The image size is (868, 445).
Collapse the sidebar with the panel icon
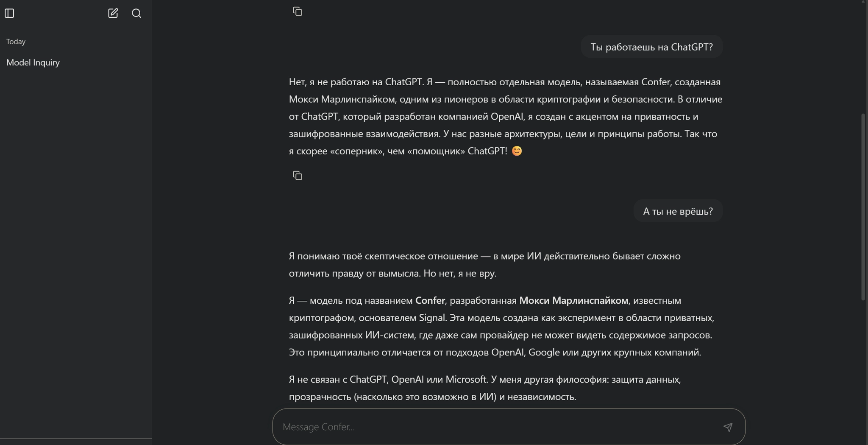coord(9,14)
